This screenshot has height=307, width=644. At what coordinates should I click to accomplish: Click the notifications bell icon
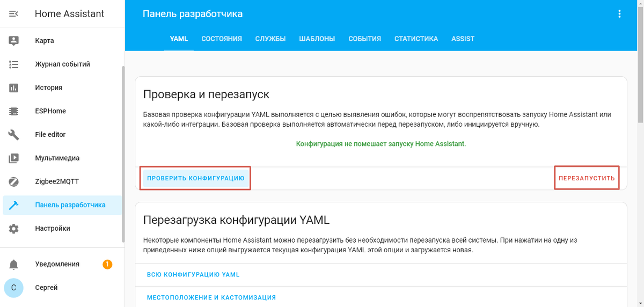(14, 264)
